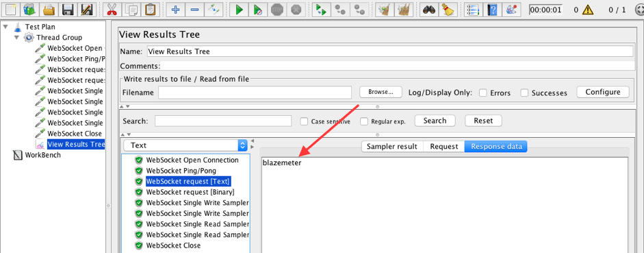Click green shield icon beside WebSocket Ping/Pong
Image resolution: width=644 pixels, height=253 pixels.
point(139,171)
